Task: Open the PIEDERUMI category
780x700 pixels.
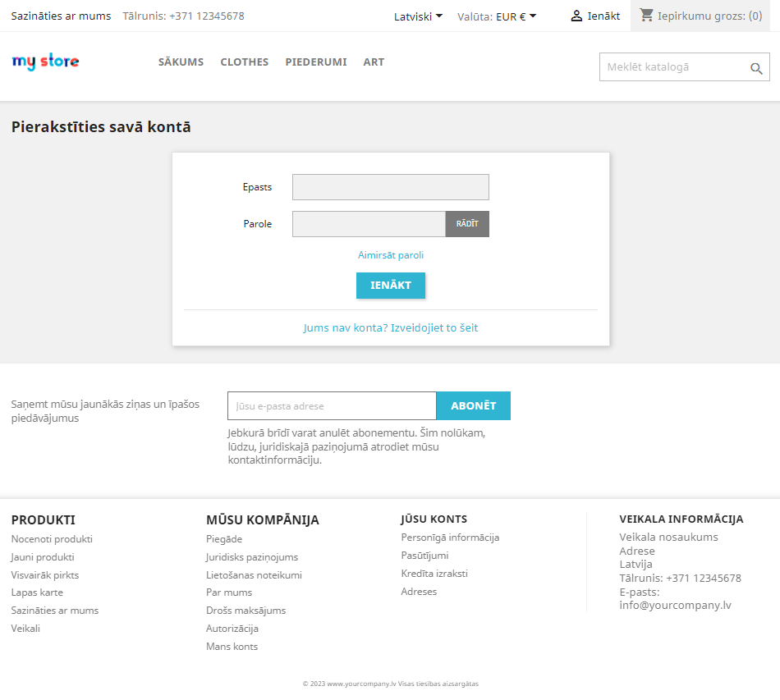Action: click(x=316, y=62)
